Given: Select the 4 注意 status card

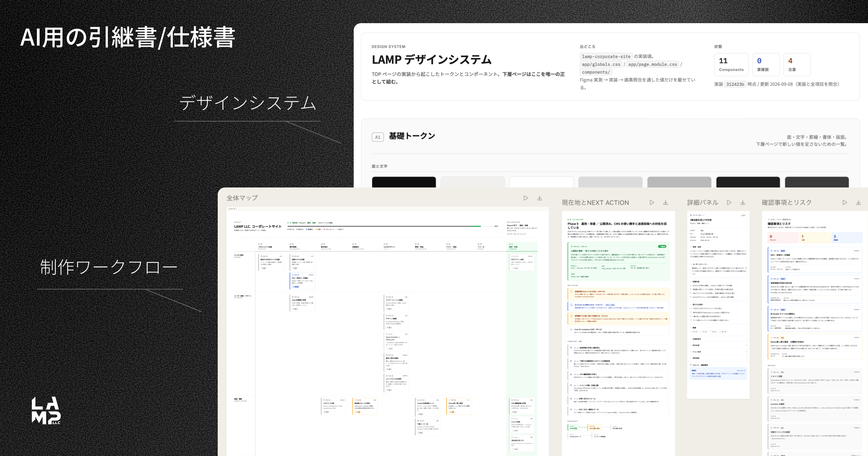Looking at the screenshot, I should (797, 64).
